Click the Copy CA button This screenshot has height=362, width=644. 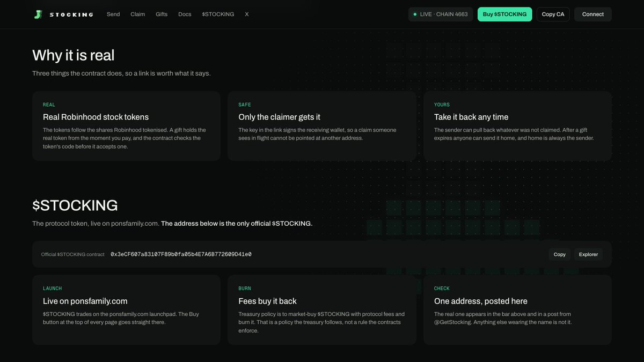point(553,14)
